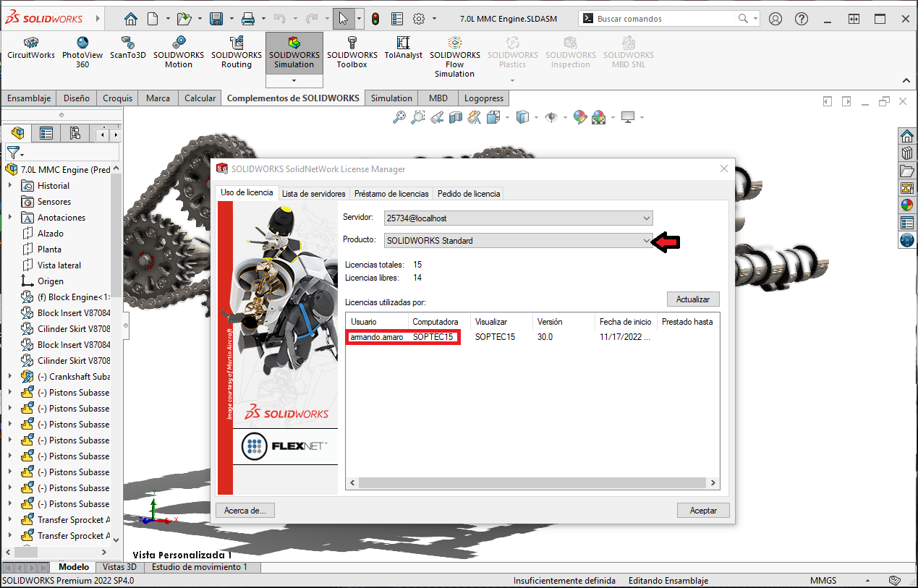
Task: Enable SOLIDWORKS Toolbox add-in
Action: [x=352, y=54]
